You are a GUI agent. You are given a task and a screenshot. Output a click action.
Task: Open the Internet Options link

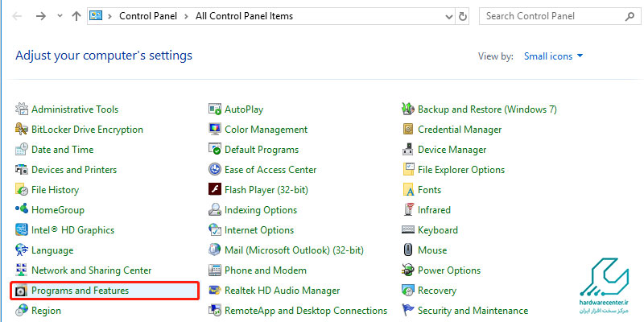click(x=259, y=230)
